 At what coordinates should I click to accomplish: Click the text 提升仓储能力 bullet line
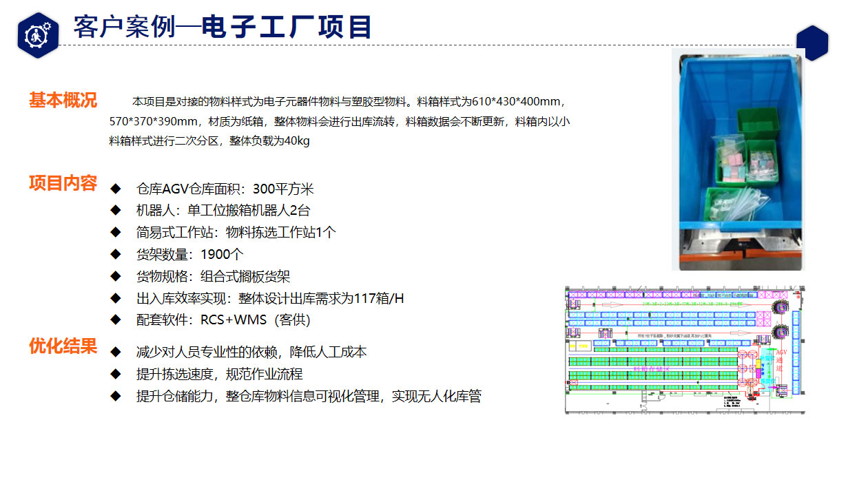[x=309, y=396]
